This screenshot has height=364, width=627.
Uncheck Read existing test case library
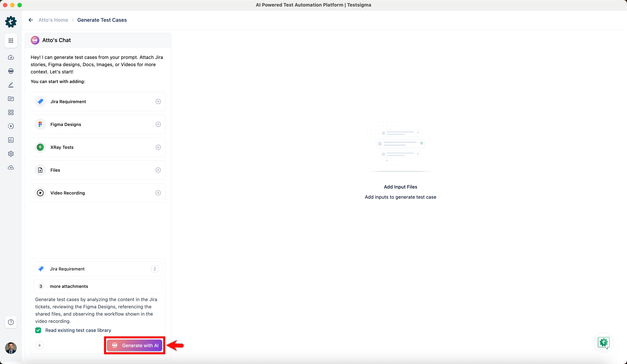coord(38,330)
